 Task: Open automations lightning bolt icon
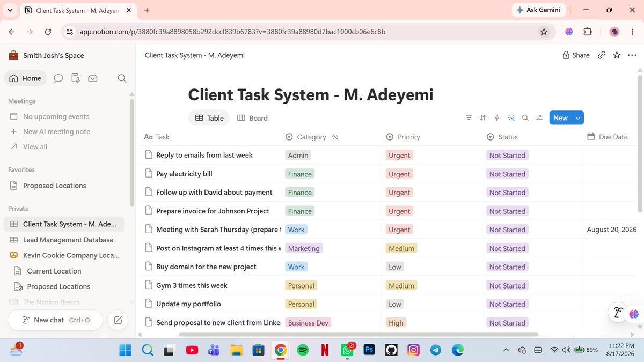click(497, 118)
